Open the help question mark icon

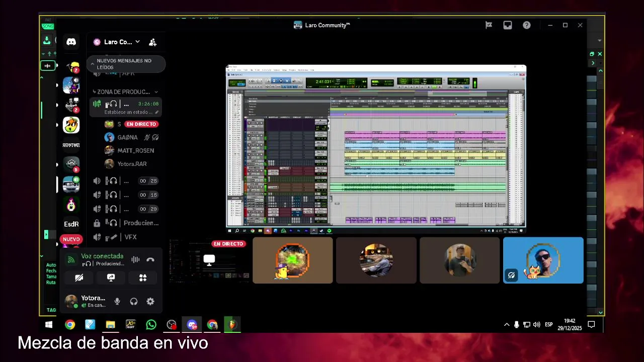(x=526, y=25)
